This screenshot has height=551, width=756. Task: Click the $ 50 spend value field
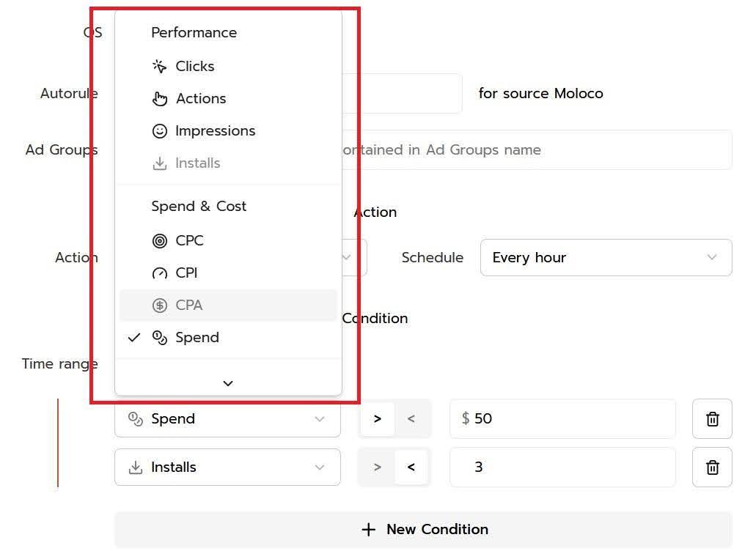coord(562,419)
